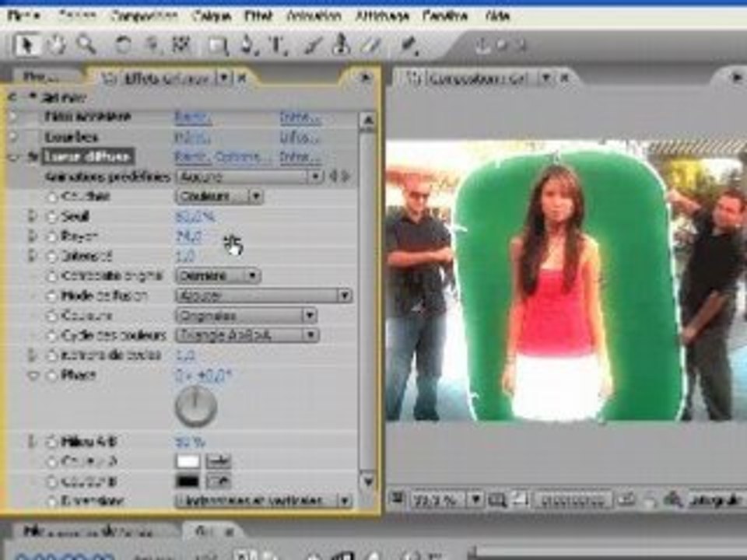747x560 pixels.
Task: Open Options for Lueur diffuse
Action: pos(243,156)
